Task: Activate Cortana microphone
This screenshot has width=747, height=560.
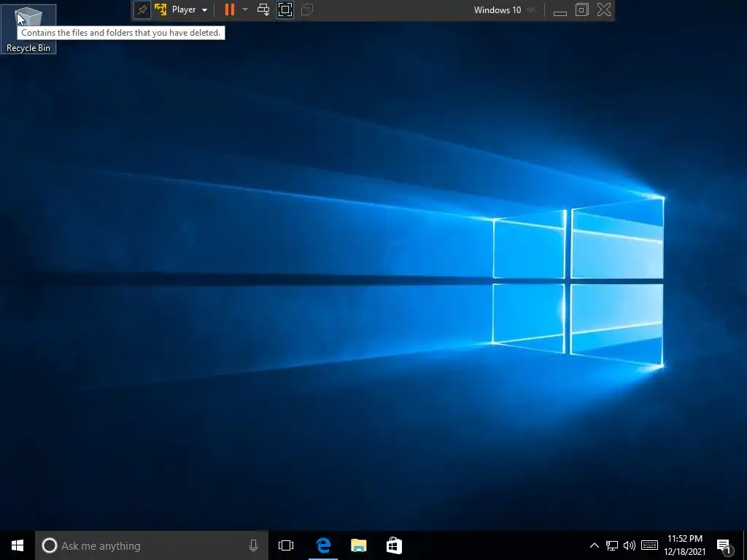Action: point(253,545)
